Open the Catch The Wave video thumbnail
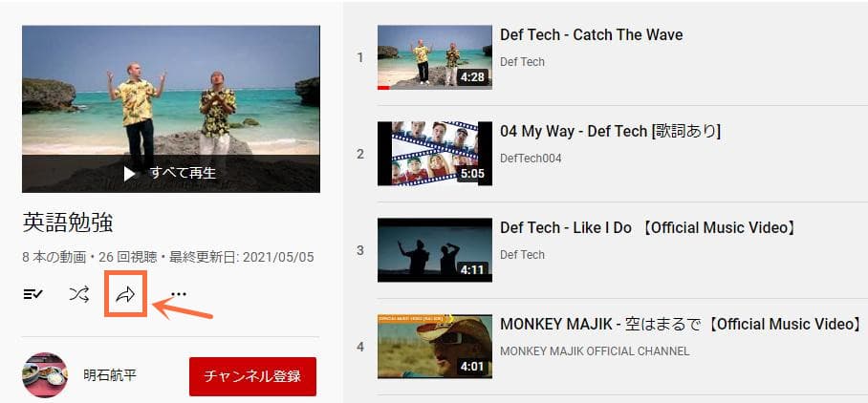868x403 pixels. tap(435, 57)
